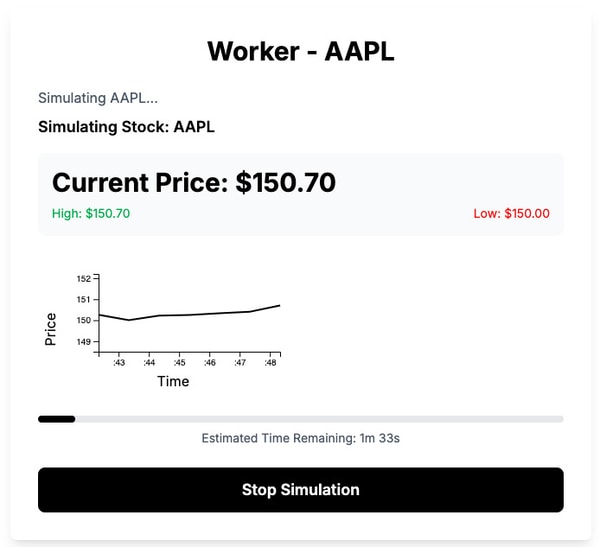Click the 152 tick on price axis

pyautogui.click(x=83, y=278)
